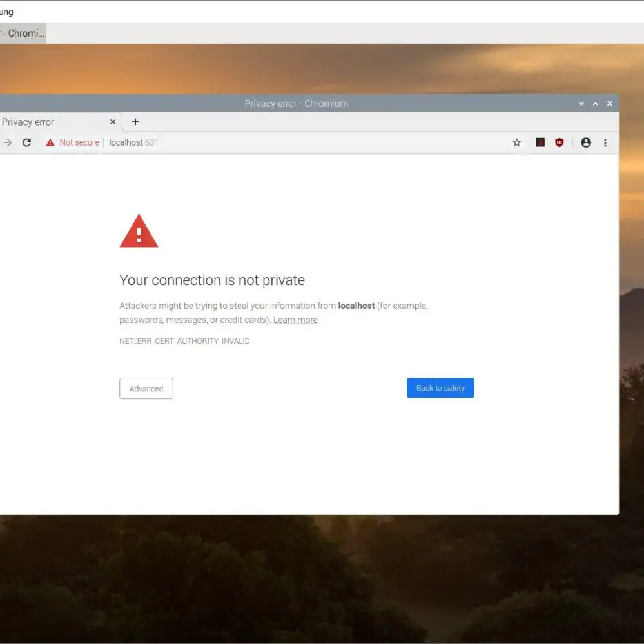The image size is (644, 644).
Task: Select the Chromium taskbar window entry
Action: tap(23, 34)
